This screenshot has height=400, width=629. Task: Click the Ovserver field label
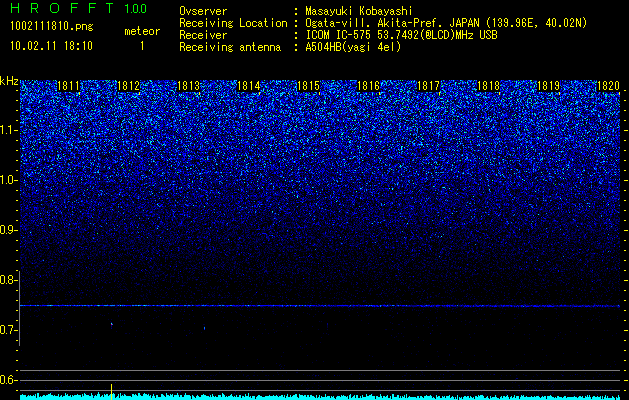tap(203, 11)
